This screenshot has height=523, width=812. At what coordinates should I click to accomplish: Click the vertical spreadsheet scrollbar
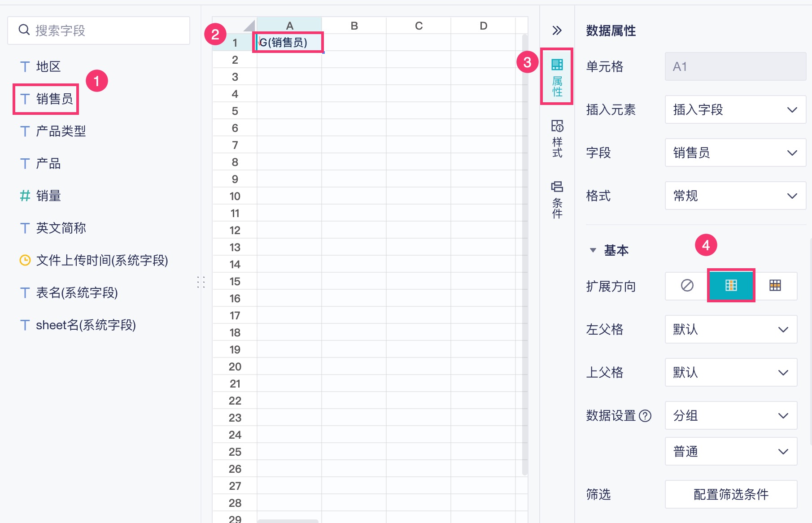pyautogui.click(x=524, y=251)
